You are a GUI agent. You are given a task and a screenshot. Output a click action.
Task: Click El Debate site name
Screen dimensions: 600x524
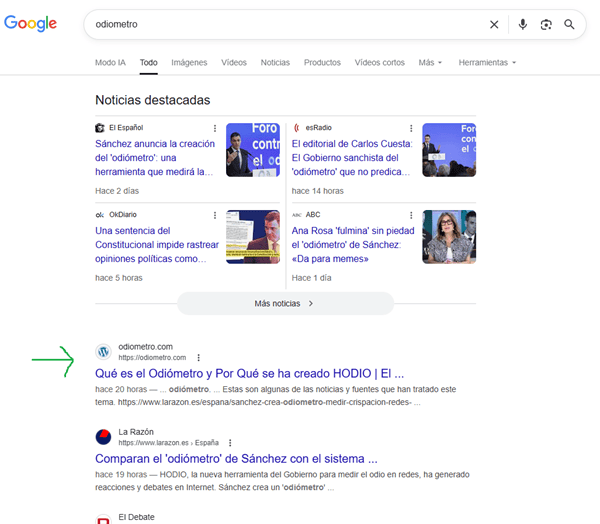[x=136, y=517]
